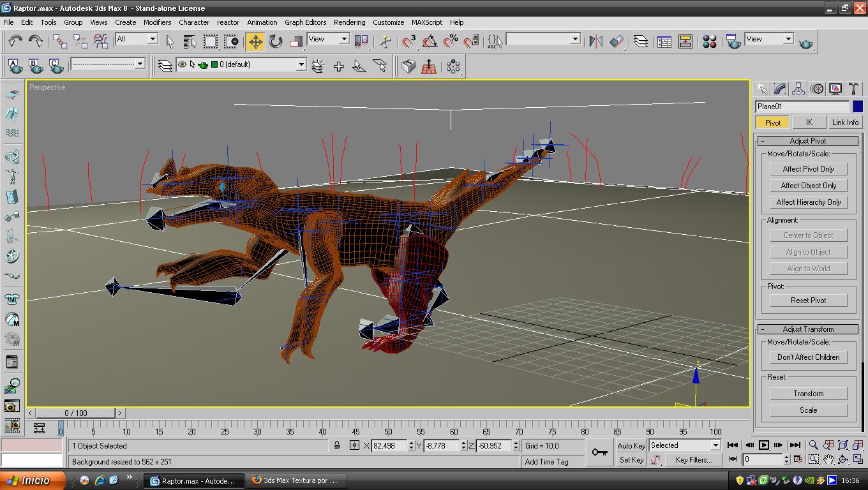
Task: Open the Modifiers menu
Action: click(x=157, y=22)
